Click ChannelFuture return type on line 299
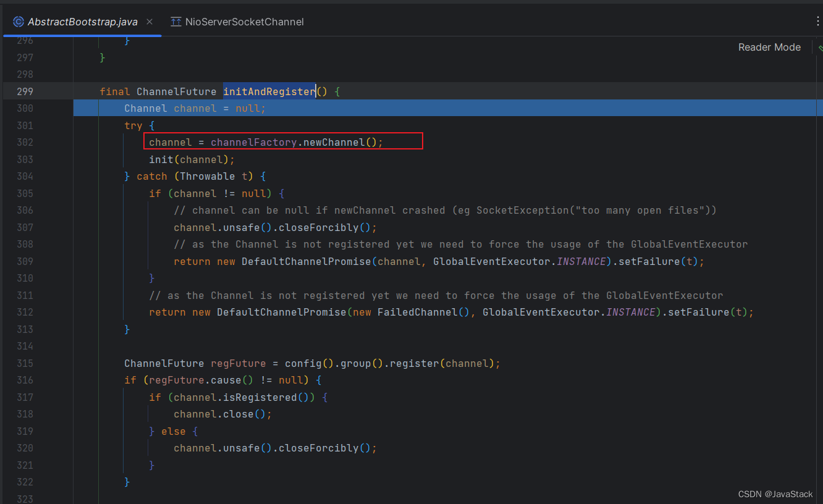The height and width of the screenshot is (504, 823). [176, 91]
